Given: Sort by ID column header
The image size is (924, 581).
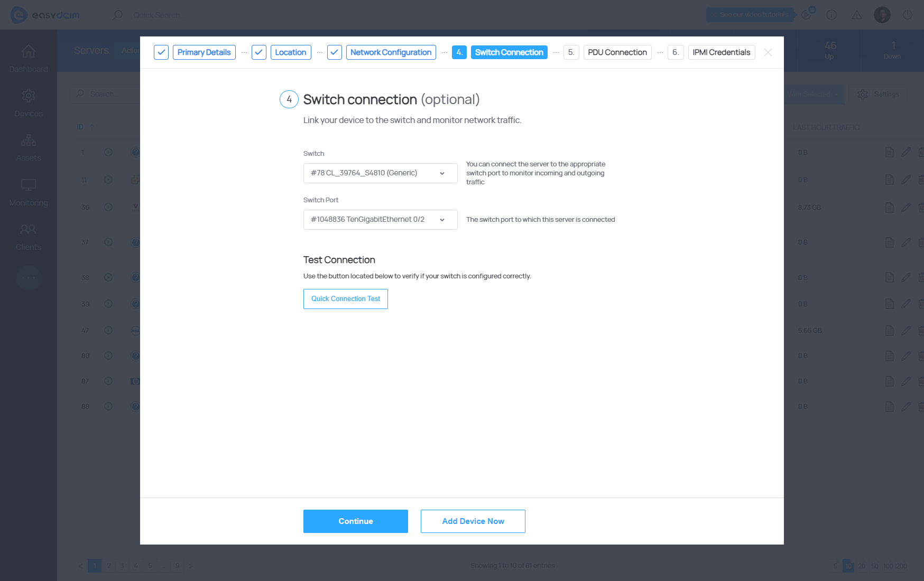Looking at the screenshot, I should pyautogui.click(x=85, y=127).
